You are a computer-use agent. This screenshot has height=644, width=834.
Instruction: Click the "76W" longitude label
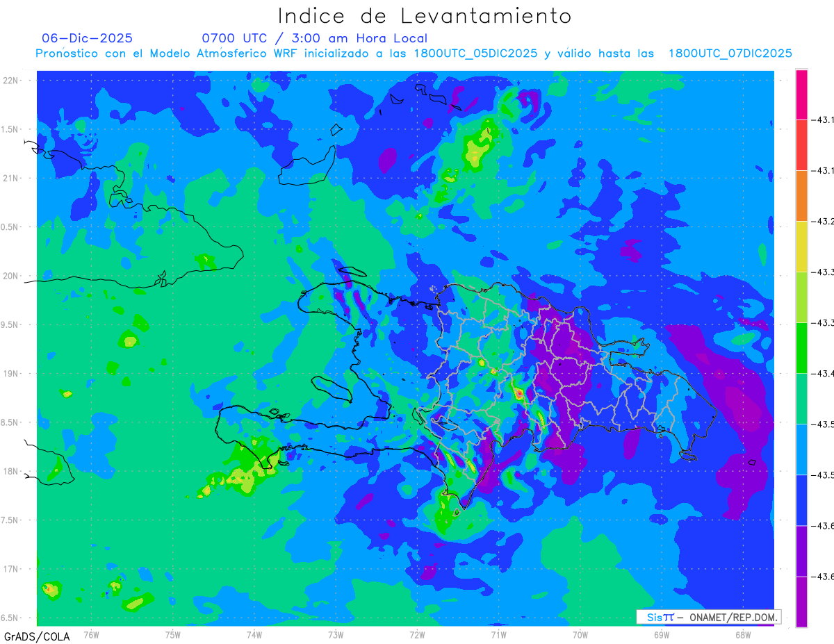tap(91, 635)
